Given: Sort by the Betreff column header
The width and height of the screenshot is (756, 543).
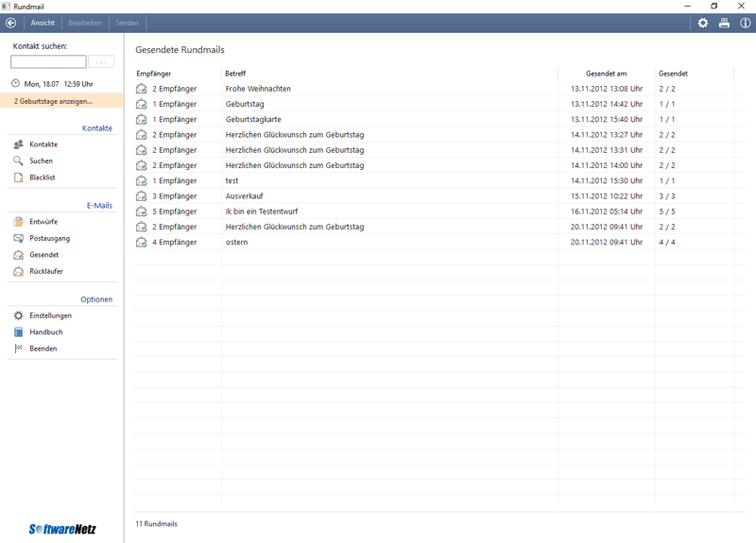Looking at the screenshot, I should pos(235,74).
